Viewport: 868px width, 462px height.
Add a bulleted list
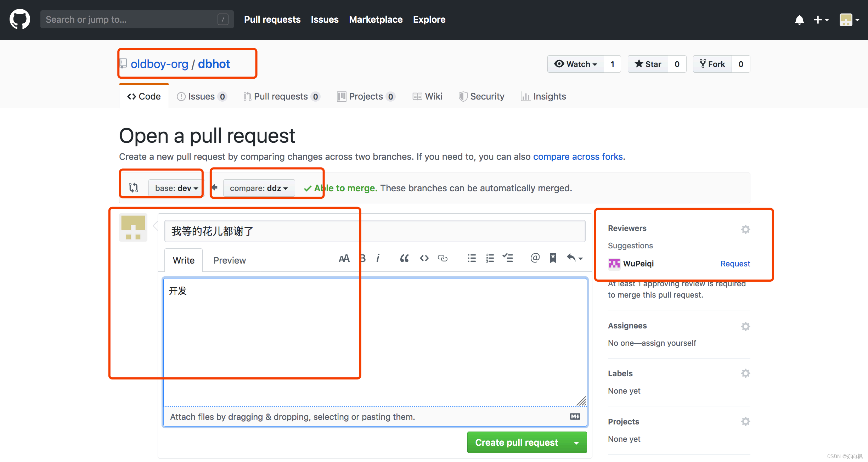472,259
